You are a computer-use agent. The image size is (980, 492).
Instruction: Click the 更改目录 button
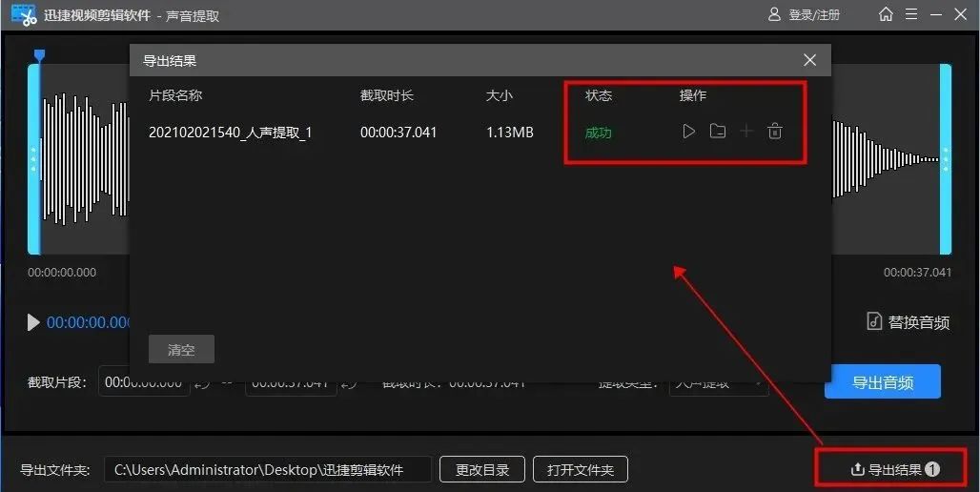pos(481,469)
